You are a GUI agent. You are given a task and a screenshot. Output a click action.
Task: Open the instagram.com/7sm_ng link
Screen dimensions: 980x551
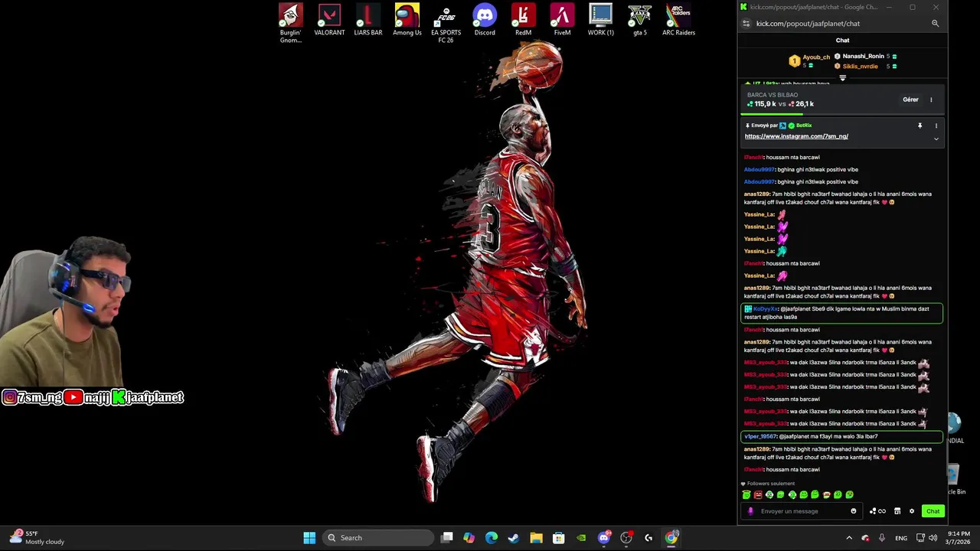(x=796, y=136)
